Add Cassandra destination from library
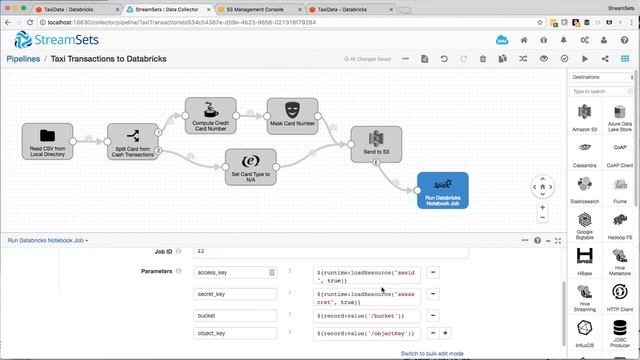 click(x=584, y=154)
